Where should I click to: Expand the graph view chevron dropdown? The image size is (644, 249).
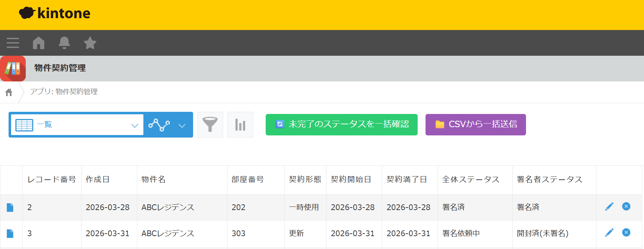point(182,125)
